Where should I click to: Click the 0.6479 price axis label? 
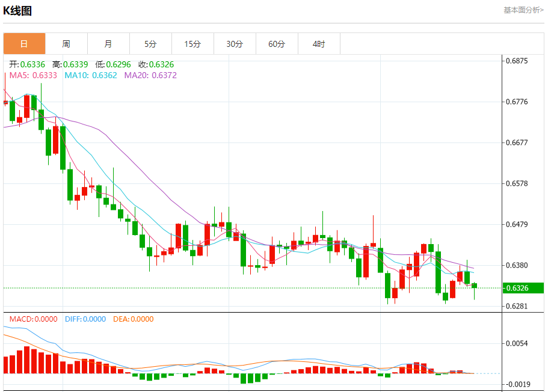tap(517, 224)
